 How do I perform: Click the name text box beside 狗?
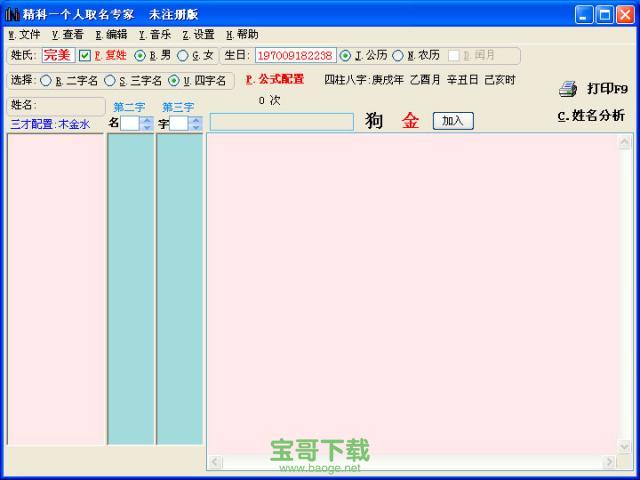tap(282, 122)
